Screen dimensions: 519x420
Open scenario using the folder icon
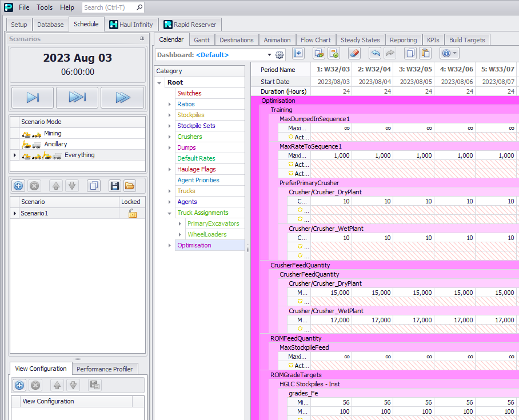coord(130,186)
